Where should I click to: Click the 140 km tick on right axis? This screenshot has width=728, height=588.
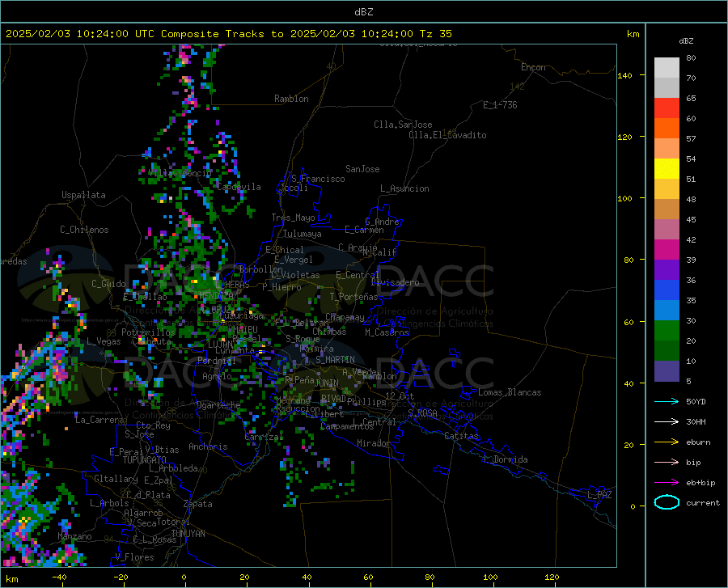point(624,75)
